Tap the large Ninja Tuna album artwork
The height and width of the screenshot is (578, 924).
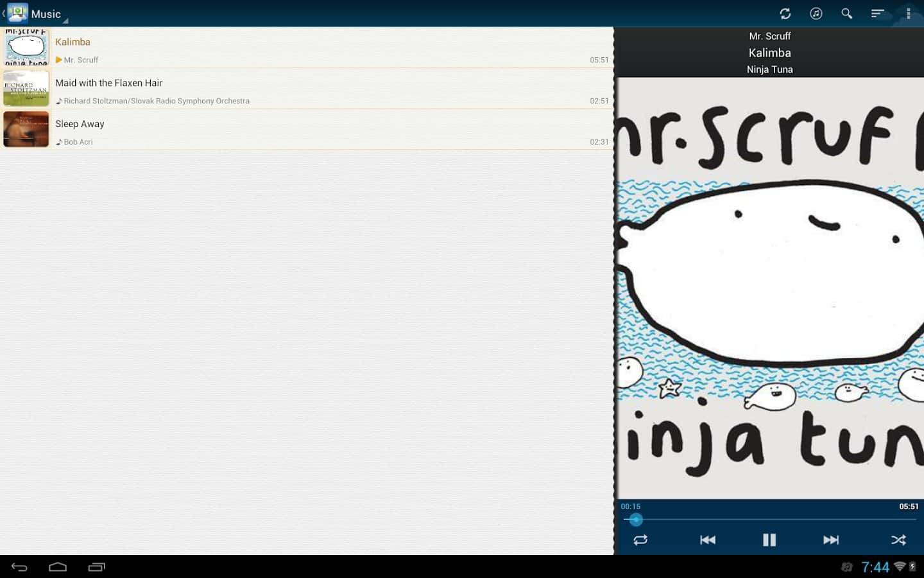pyautogui.click(x=769, y=289)
